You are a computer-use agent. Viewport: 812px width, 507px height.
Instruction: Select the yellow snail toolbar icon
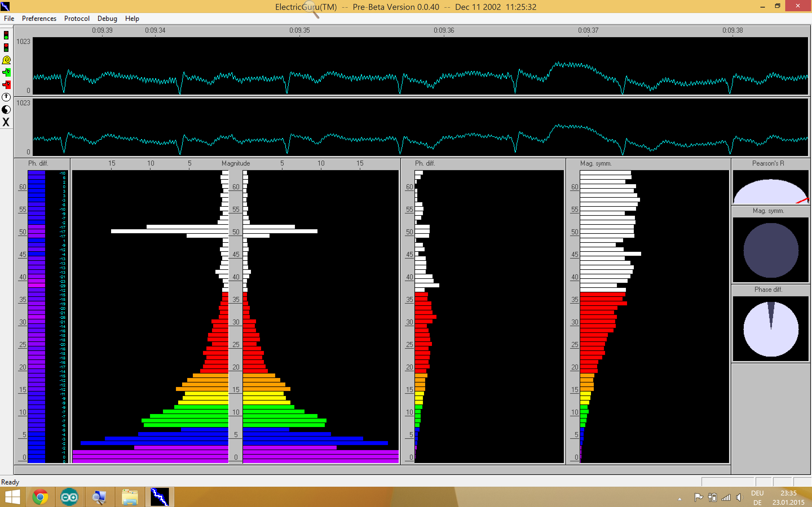[6, 60]
